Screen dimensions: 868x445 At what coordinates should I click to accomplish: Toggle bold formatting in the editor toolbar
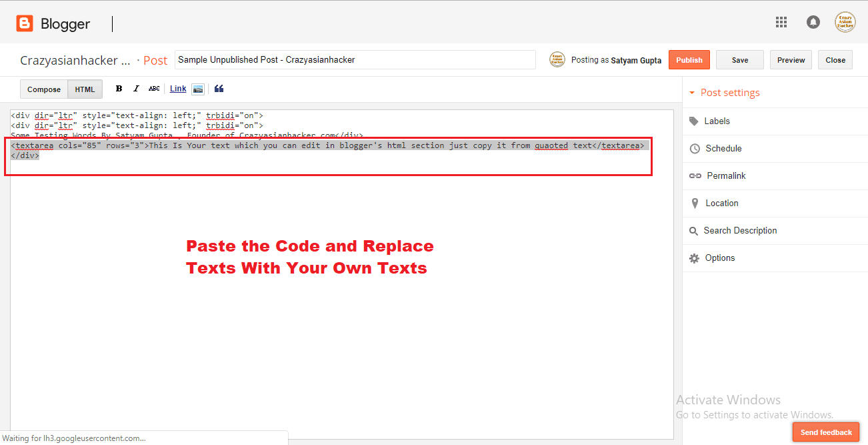(118, 88)
